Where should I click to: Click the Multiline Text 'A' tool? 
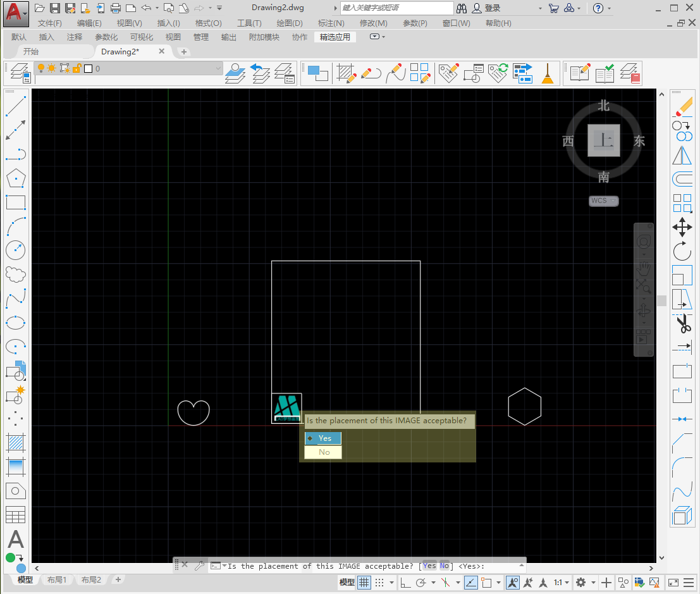coord(15,540)
